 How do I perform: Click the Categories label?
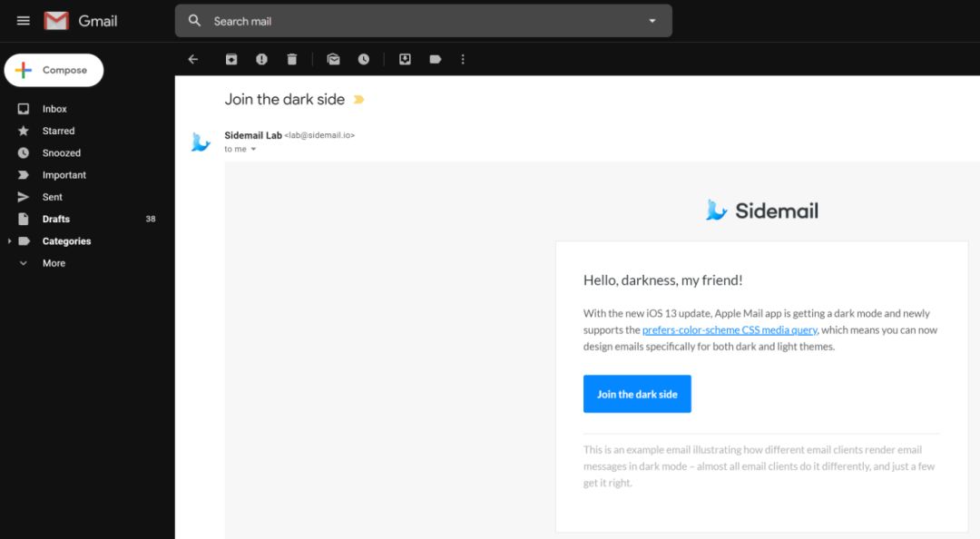[x=66, y=241]
